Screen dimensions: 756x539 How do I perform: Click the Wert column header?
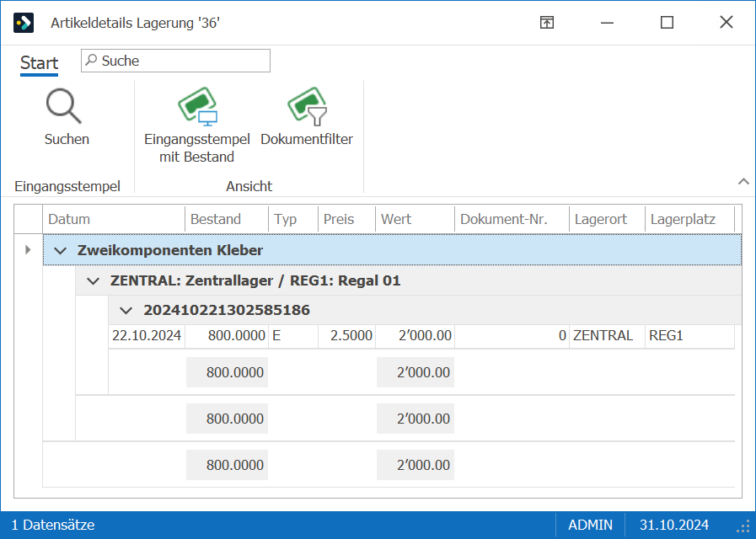click(x=416, y=219)
